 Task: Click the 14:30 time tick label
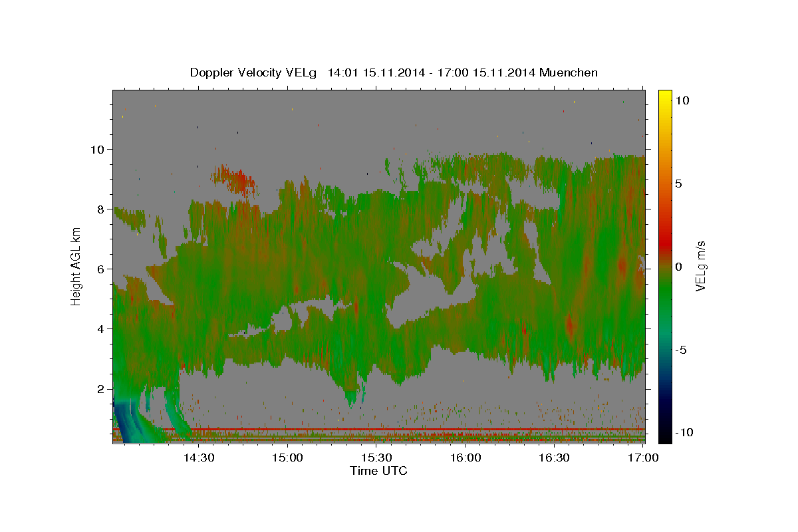pos(198,458)
